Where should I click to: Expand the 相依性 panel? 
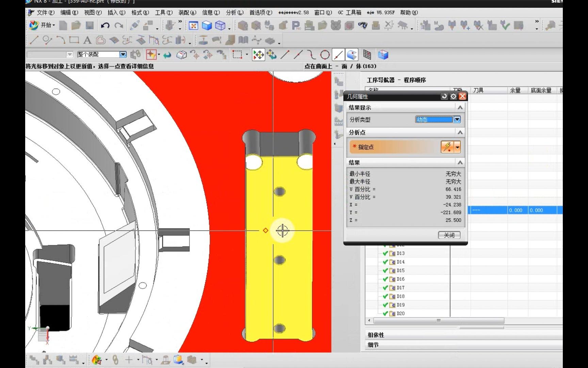(x=376, y=335)
